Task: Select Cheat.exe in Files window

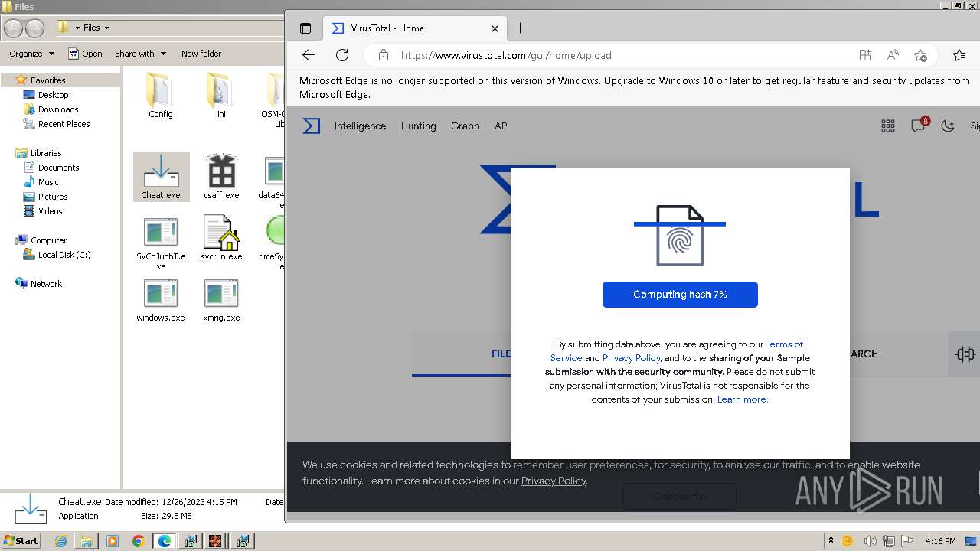Action: pyautogui.click(x=161, y=177)
